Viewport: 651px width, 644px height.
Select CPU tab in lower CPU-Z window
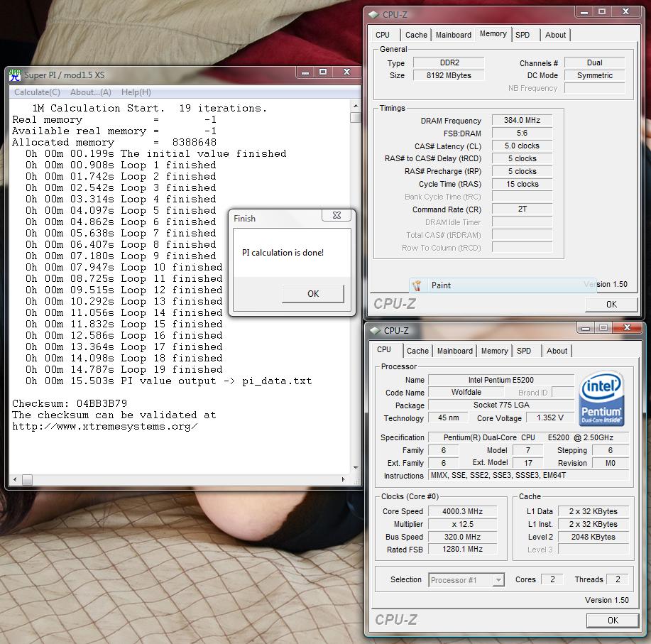(384, 349)
